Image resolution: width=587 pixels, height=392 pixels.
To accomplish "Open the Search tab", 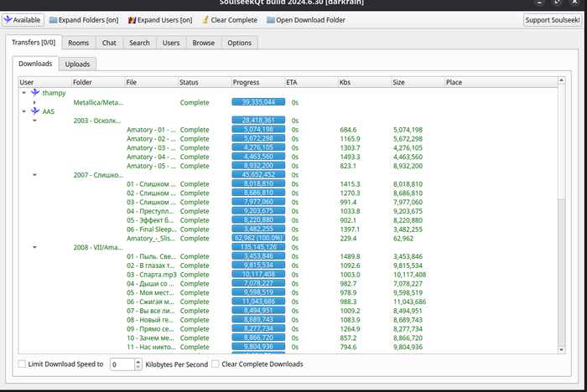I will (x=139, y=43).
